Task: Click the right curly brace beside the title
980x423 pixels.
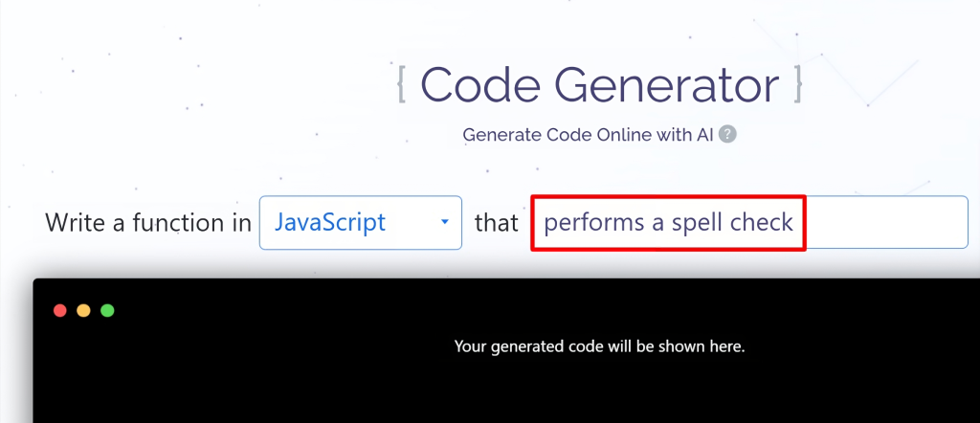Action: point(797,85)
